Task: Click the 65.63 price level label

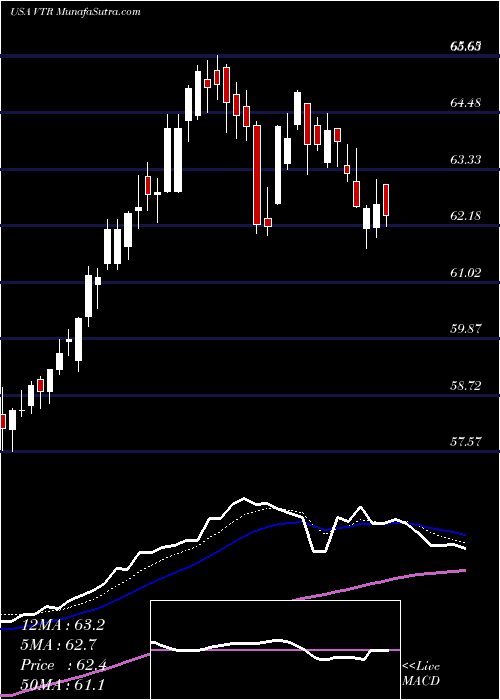Action: click(466, 46)
